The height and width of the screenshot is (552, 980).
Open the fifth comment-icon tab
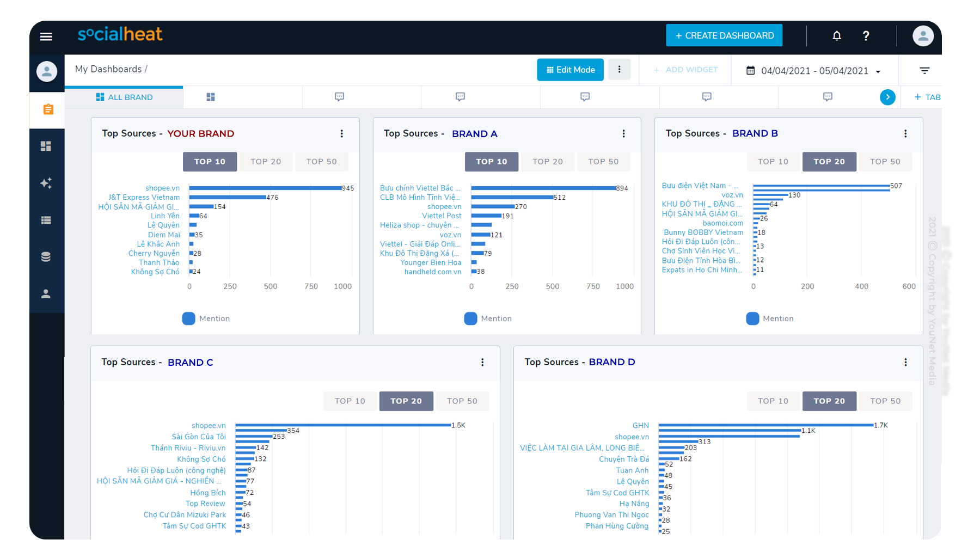tap(828, 97)
